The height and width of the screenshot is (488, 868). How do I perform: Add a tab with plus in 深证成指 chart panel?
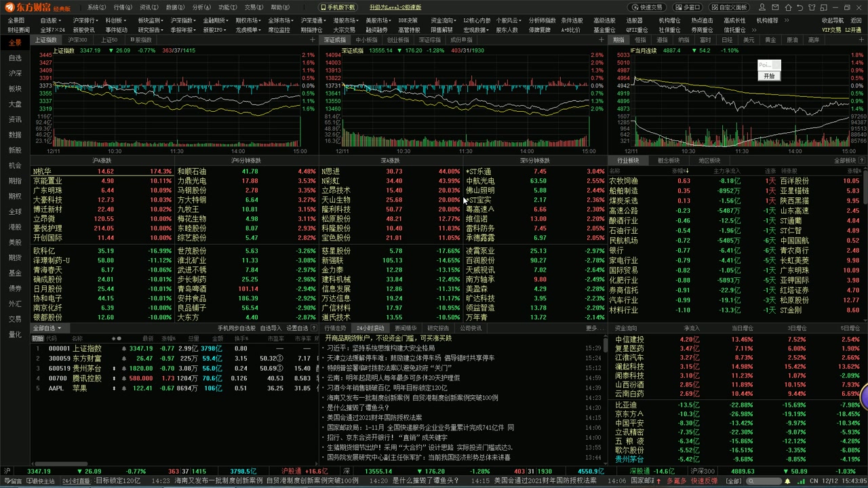tap(601, 40)
